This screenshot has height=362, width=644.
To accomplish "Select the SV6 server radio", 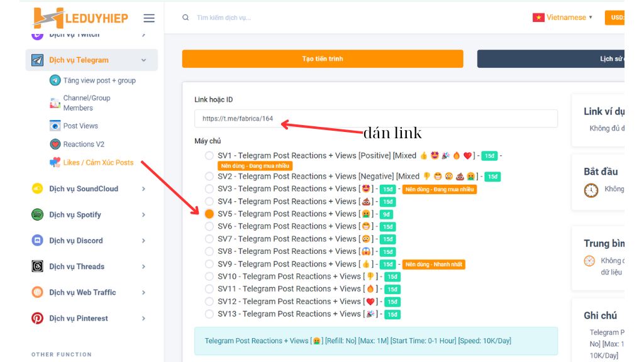I will tap(209, 226).
